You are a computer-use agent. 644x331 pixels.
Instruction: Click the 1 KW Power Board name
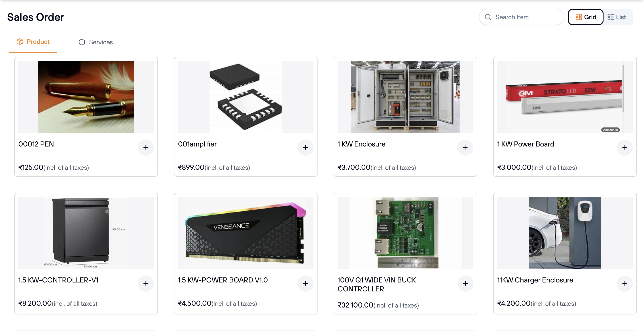525,144
